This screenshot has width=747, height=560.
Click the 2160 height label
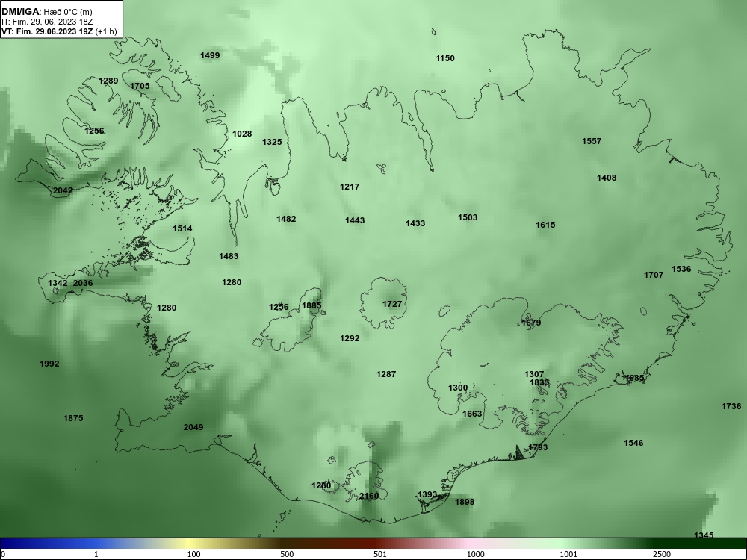[x=369, y=497]
